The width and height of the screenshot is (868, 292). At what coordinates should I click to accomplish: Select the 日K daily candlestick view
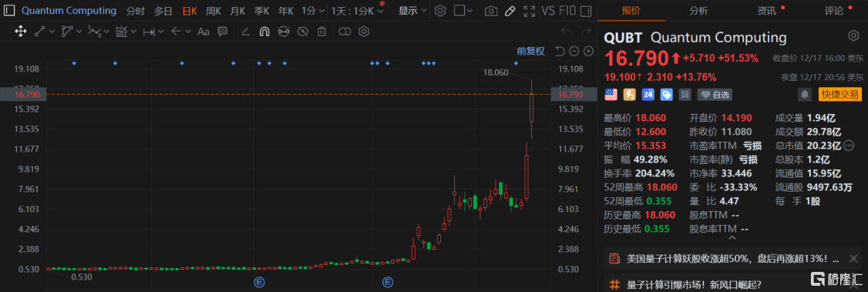click(x=190, y=11)
